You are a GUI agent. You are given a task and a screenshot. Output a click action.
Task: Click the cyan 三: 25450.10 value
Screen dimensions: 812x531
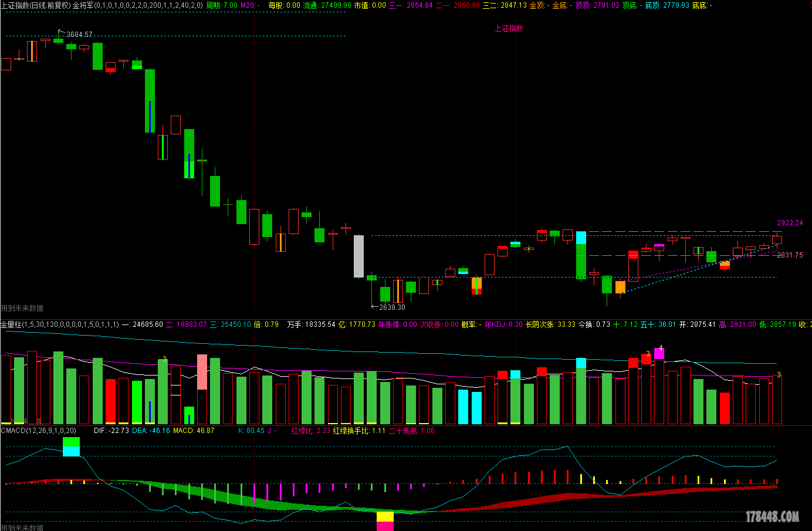(230, 324)
